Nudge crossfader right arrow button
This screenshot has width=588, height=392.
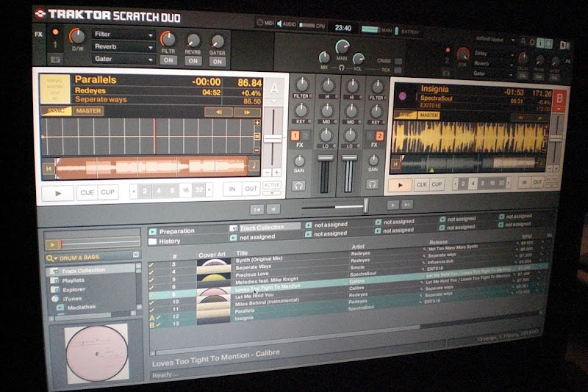pos(392,205)
